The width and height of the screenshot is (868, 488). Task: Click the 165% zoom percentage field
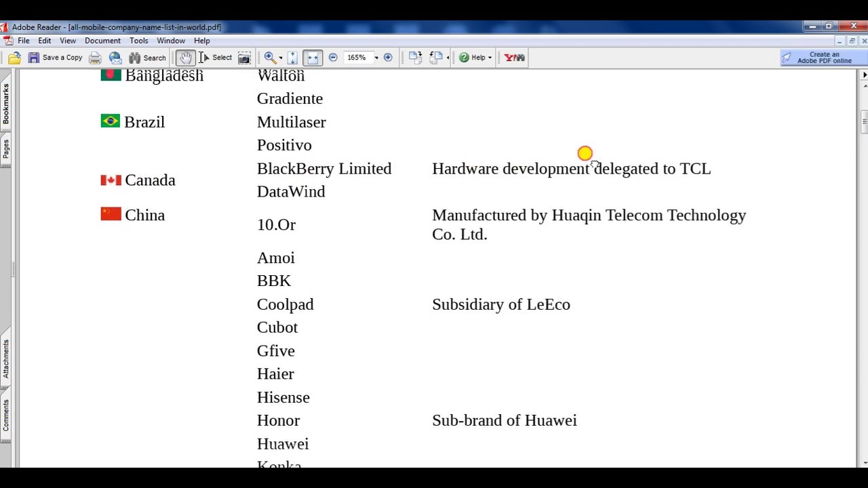click(357, 58)
